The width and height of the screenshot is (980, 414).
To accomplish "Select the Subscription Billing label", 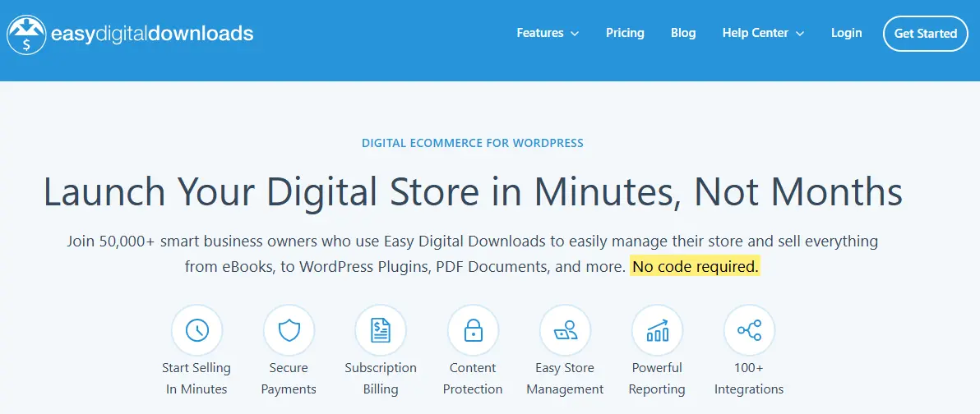I will tap(381, 379).
